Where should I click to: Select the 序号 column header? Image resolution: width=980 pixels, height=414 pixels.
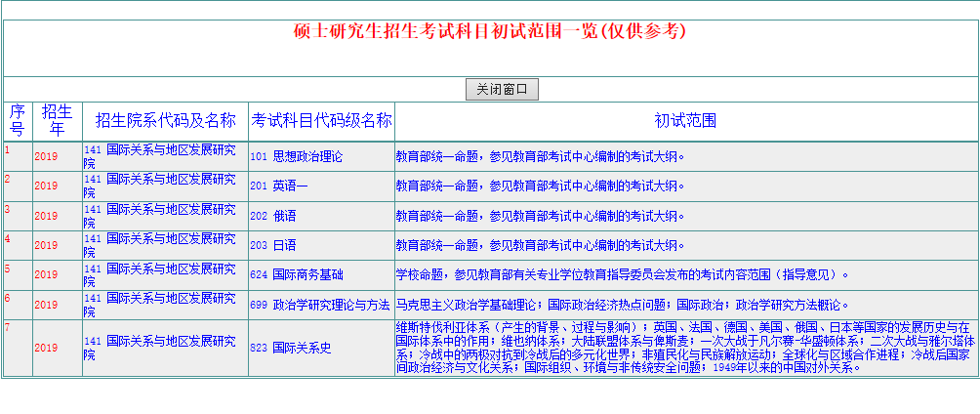coord(18,121)
